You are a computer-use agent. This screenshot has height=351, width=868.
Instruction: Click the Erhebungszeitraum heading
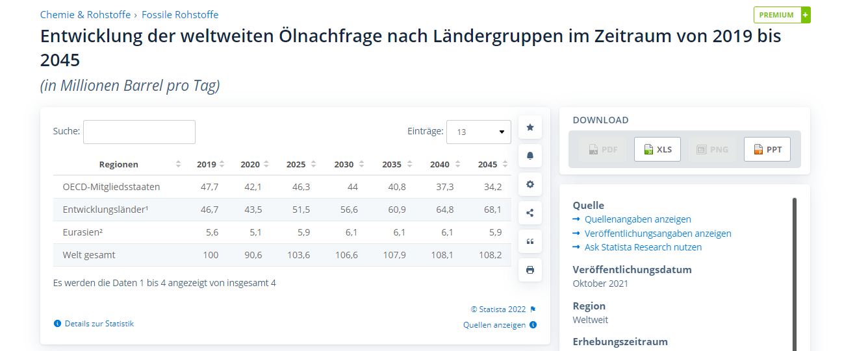(x=620, y=342)
